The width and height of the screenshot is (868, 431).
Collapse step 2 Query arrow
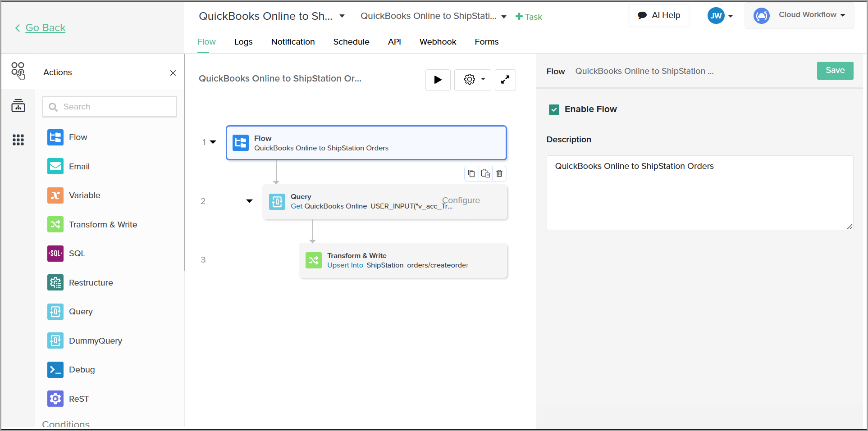249,201
